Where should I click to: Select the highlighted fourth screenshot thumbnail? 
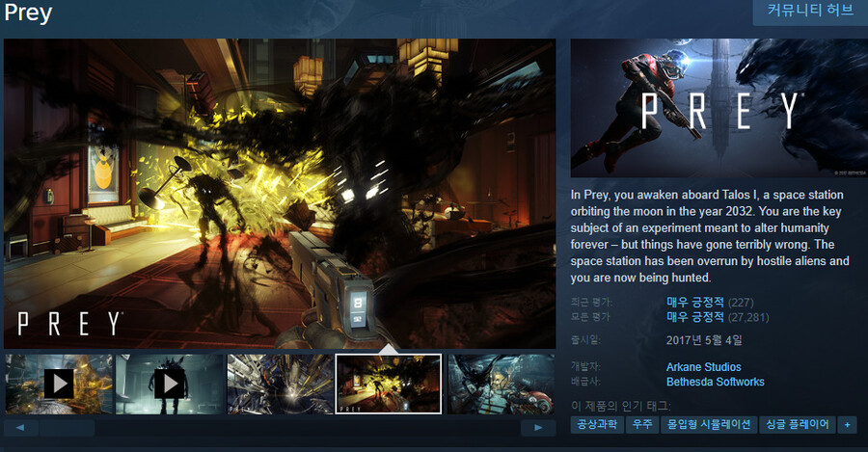click(x=389, y=384)
